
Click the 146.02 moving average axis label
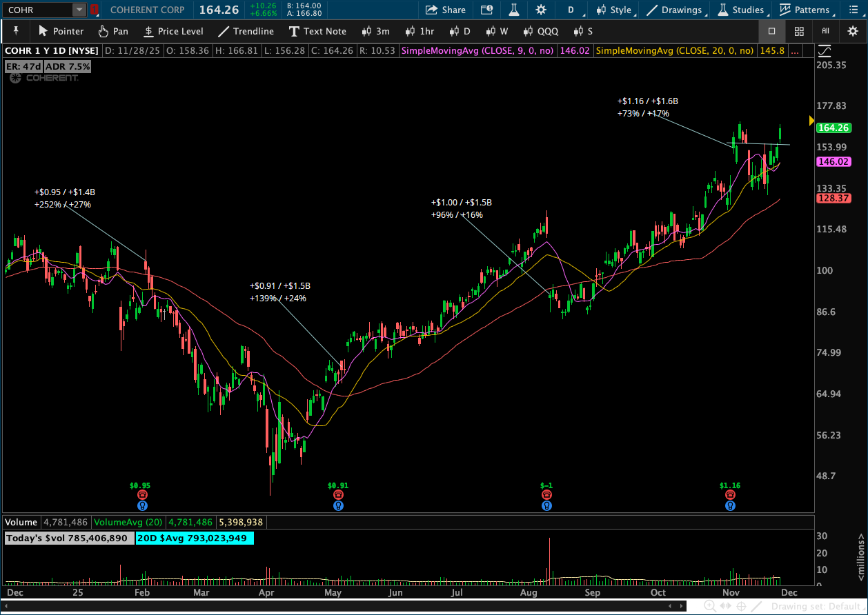click(x=832, y=161)
